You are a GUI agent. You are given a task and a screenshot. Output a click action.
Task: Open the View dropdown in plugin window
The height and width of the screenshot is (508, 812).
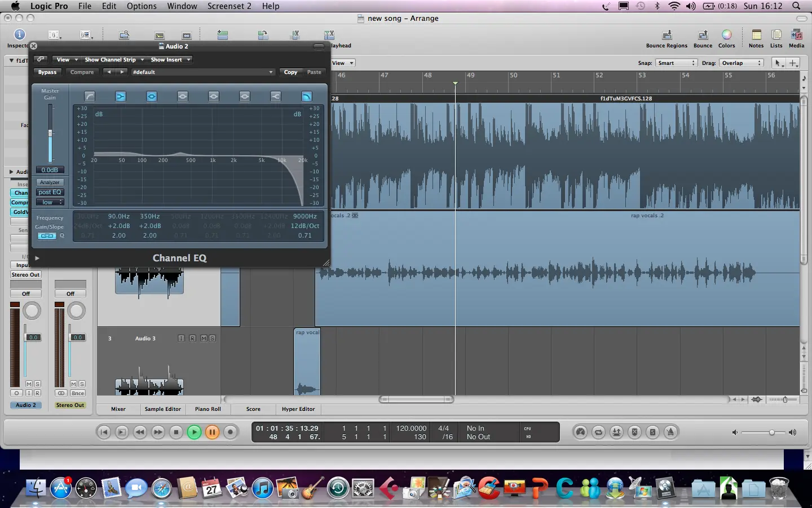point(65,59)
